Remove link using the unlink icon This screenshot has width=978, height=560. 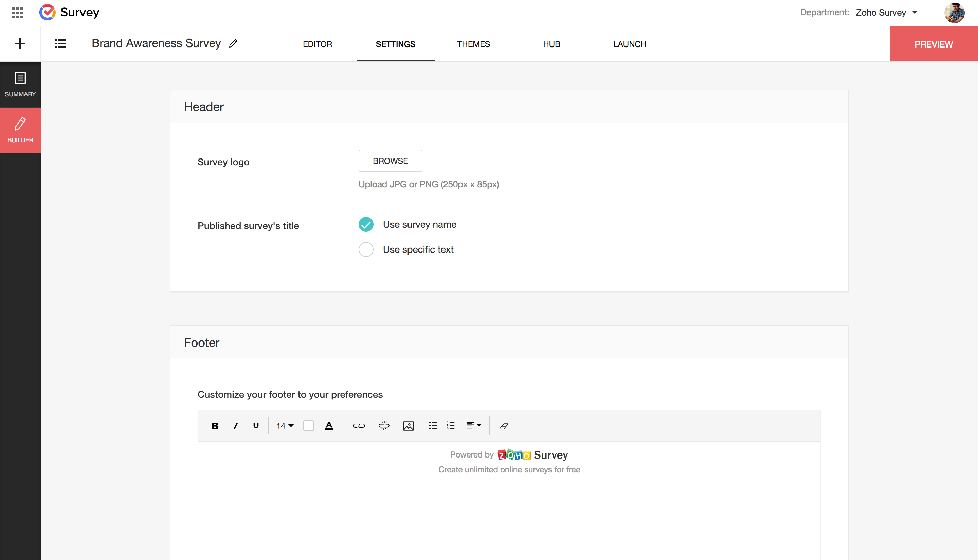[384, 426]
